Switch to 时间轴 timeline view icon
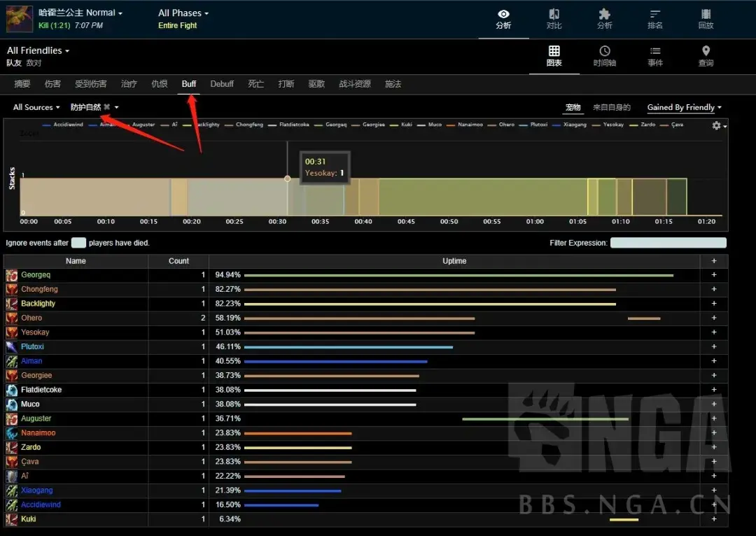 (604, 56)
